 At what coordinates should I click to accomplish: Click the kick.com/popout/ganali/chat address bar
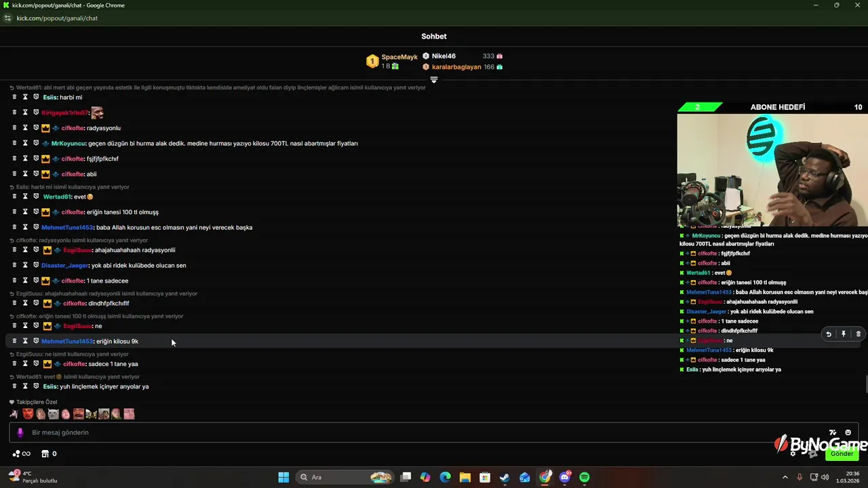57,18
